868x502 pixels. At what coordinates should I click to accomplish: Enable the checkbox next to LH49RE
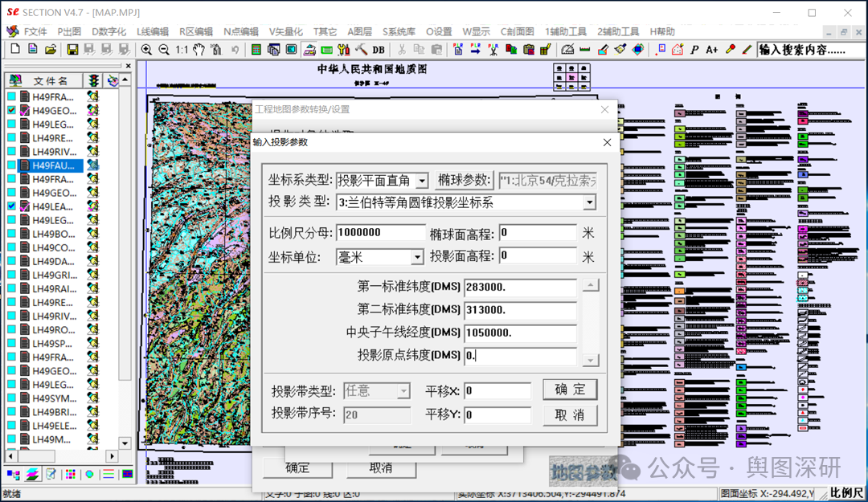[11, 137]
